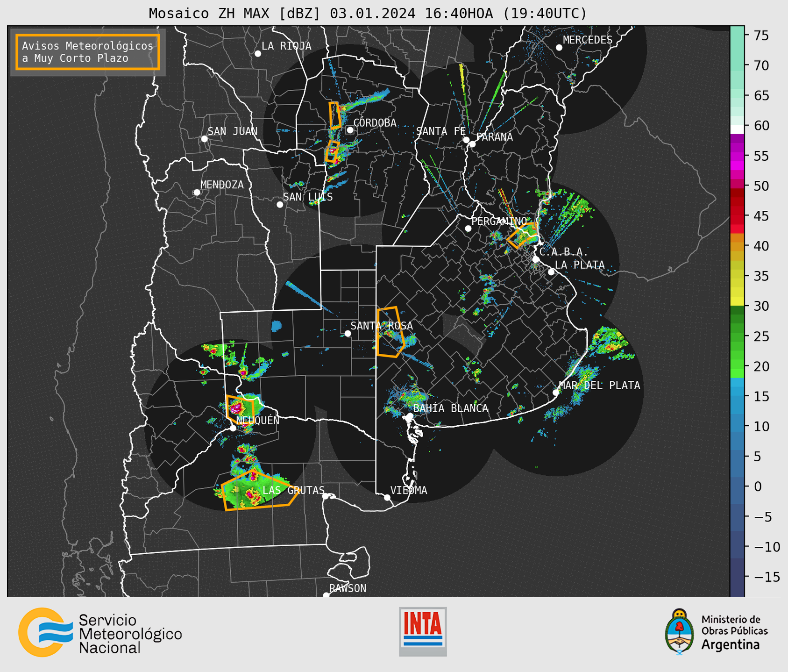Click the white dot marking Córdoba

(x=350, y=130)
